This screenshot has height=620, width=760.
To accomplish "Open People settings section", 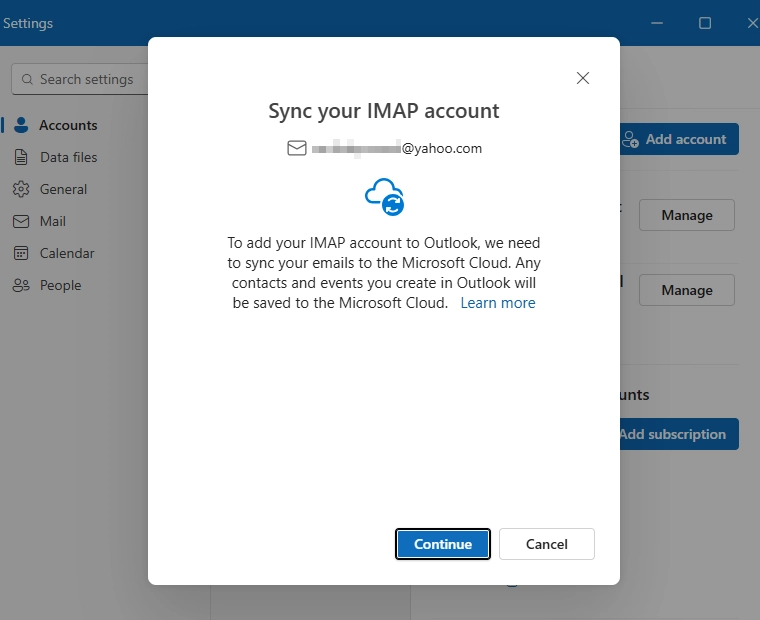I will 60,286.
